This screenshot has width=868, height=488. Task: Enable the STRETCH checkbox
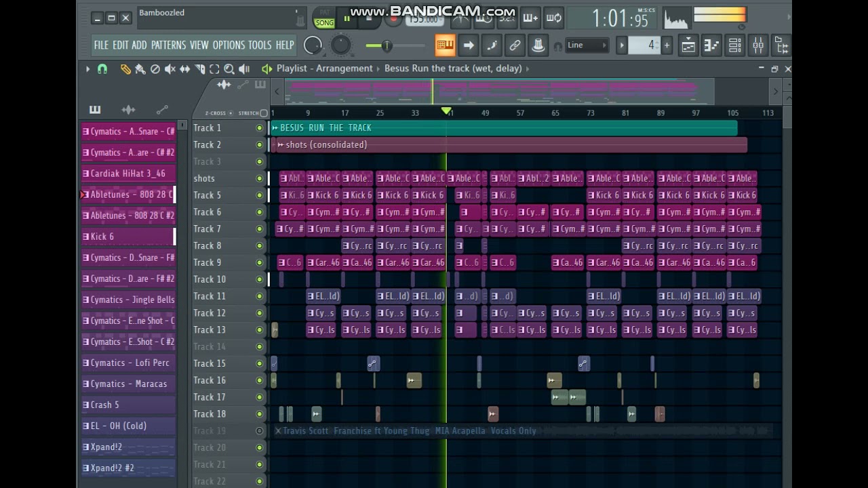coord(264,113)
